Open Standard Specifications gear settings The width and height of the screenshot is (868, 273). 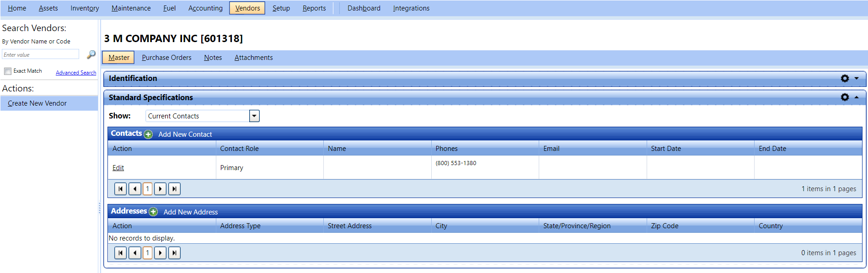coord(845,97)
